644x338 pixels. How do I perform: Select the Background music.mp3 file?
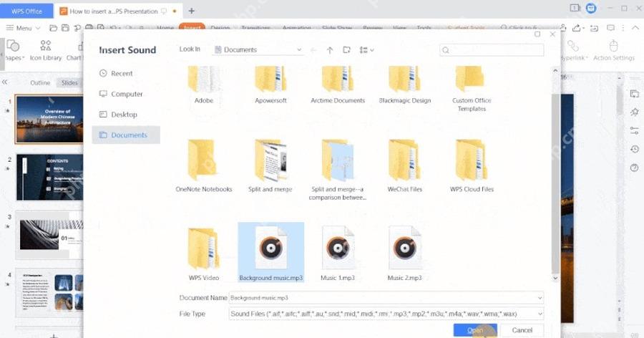coord(270,253)
